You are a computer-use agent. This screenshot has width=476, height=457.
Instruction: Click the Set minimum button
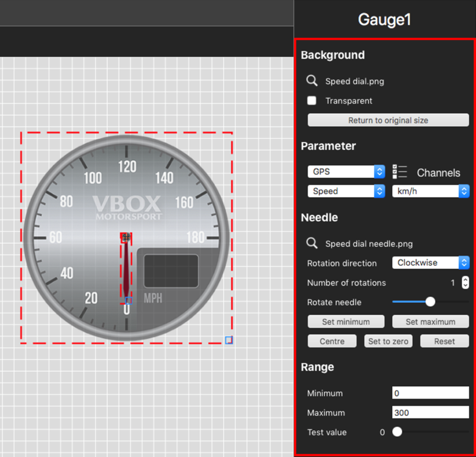[346, 321]
